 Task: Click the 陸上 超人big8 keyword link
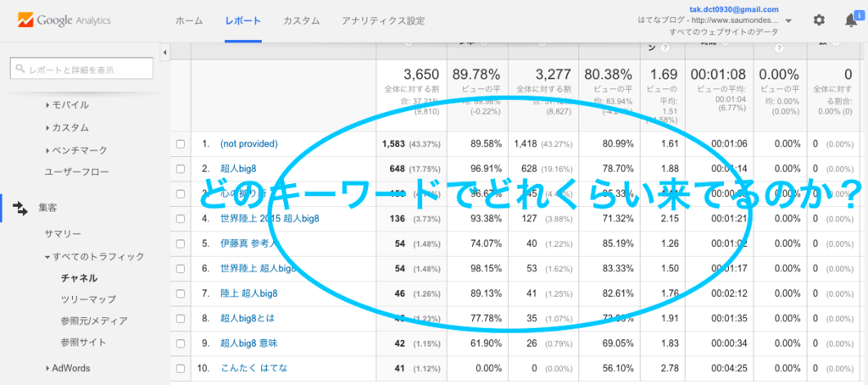(248, 293)
